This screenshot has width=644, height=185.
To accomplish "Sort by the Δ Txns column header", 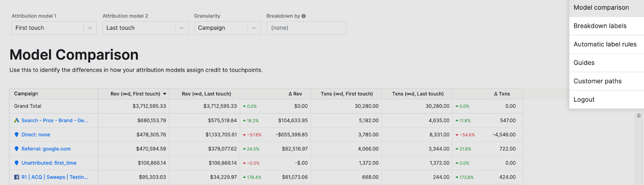I will [x=502, y=94].
